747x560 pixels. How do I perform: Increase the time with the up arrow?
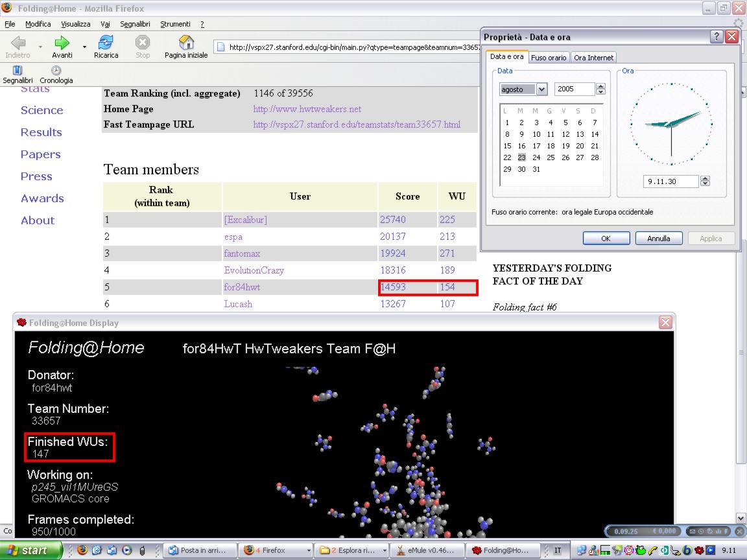point(705,179)
